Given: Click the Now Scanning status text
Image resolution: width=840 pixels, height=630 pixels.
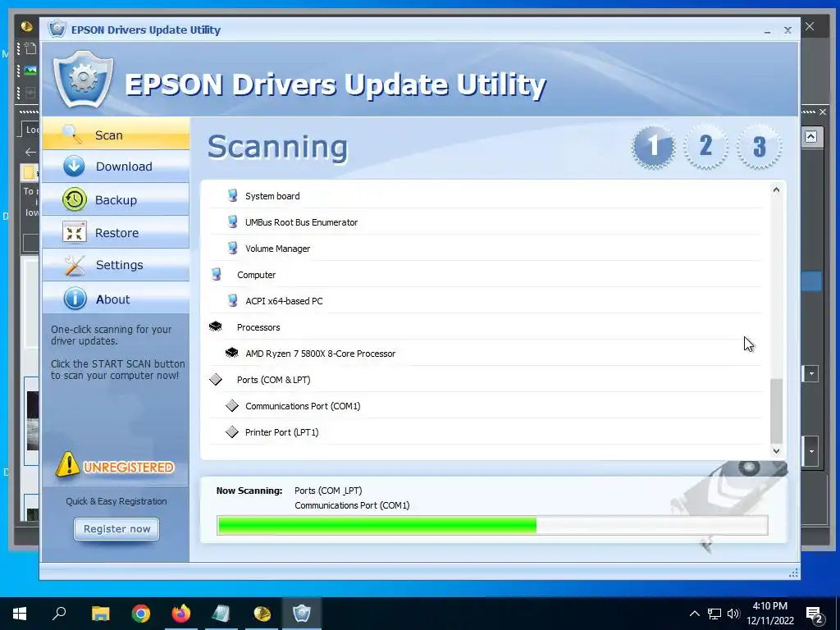Looking at the screenshot, I should point(249,491).
